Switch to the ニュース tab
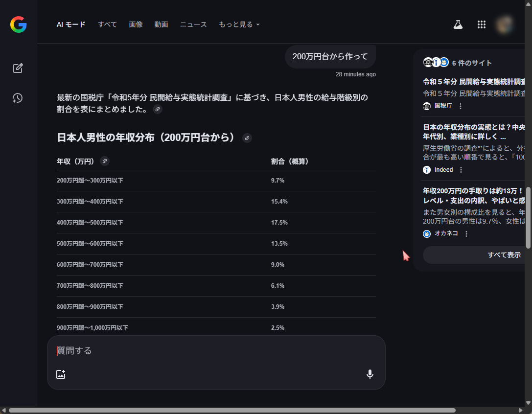The height and width of the screenshot is (414, 532). tap(193, 24)
